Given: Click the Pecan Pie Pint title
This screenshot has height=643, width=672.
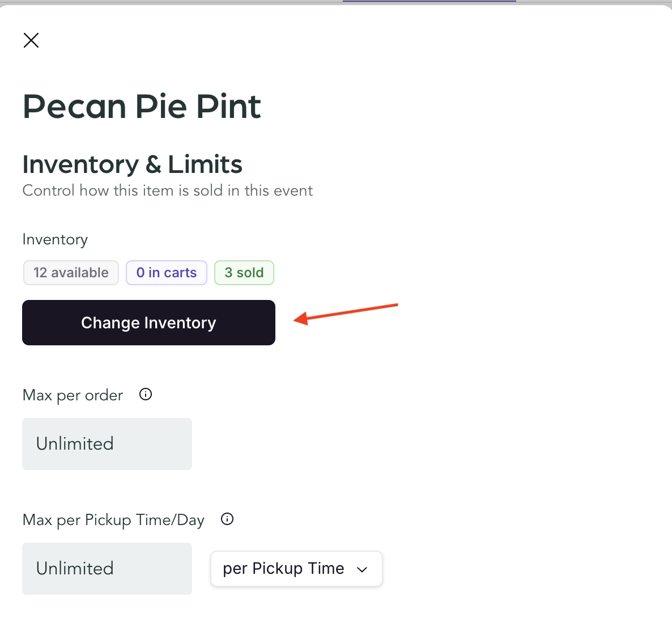Looking at the screenshot, I should [142, 107].
